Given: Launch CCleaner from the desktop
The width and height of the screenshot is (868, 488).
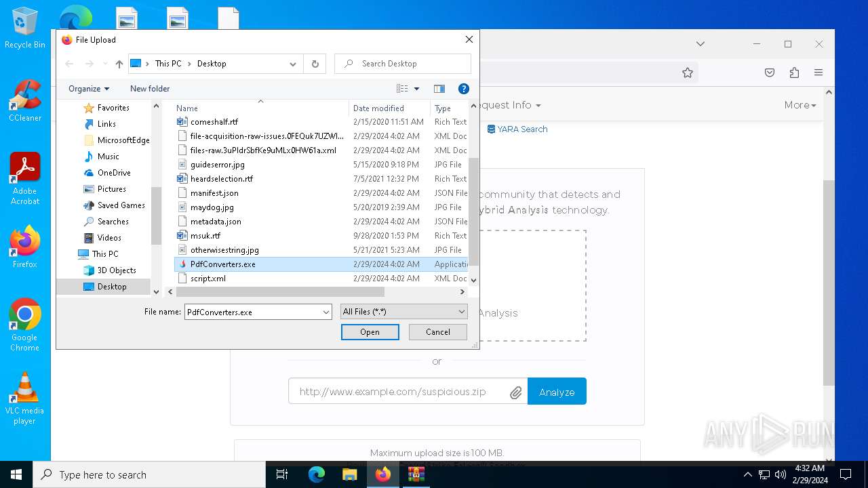Looking at the screenshot, I should coord(24,101).
